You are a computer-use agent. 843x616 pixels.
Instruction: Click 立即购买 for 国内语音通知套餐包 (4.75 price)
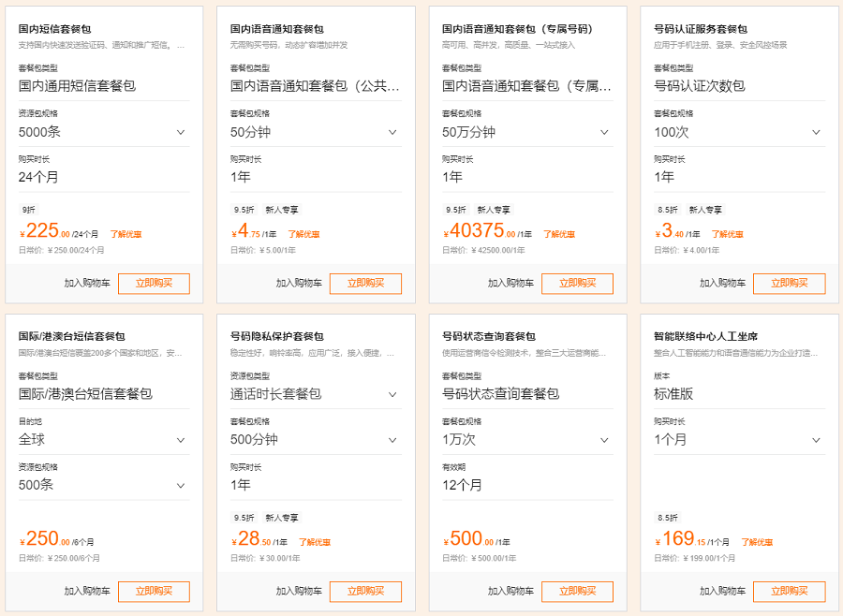[365, 284]
